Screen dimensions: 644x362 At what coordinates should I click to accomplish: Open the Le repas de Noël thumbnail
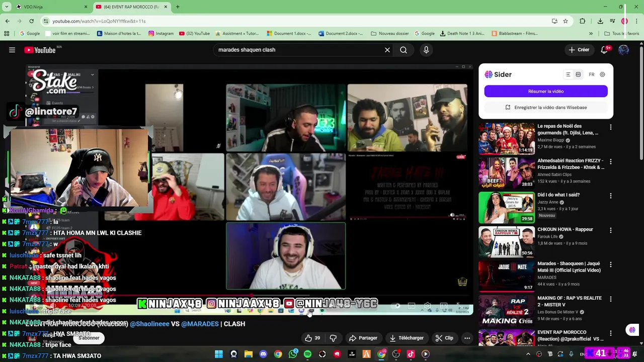pyautogui.click(x=506, y=138)
